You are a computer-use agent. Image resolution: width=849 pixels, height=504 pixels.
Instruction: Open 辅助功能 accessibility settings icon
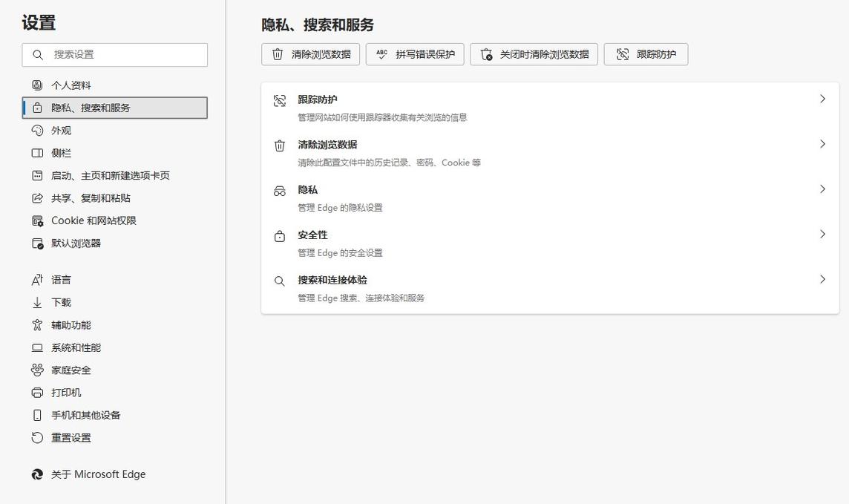coord(36,324)
